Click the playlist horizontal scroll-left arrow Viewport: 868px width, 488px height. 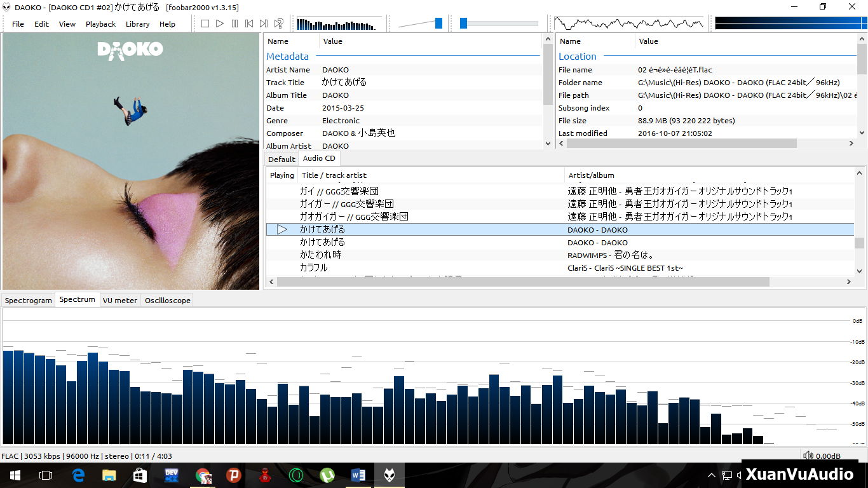272,281
